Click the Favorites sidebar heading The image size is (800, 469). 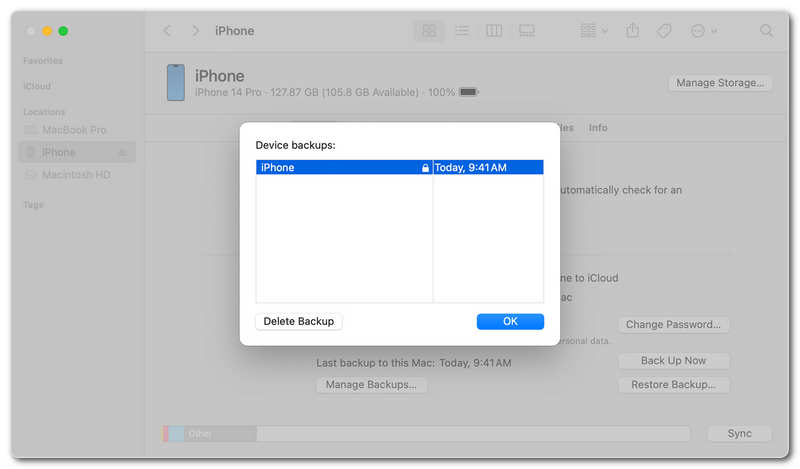43,61
